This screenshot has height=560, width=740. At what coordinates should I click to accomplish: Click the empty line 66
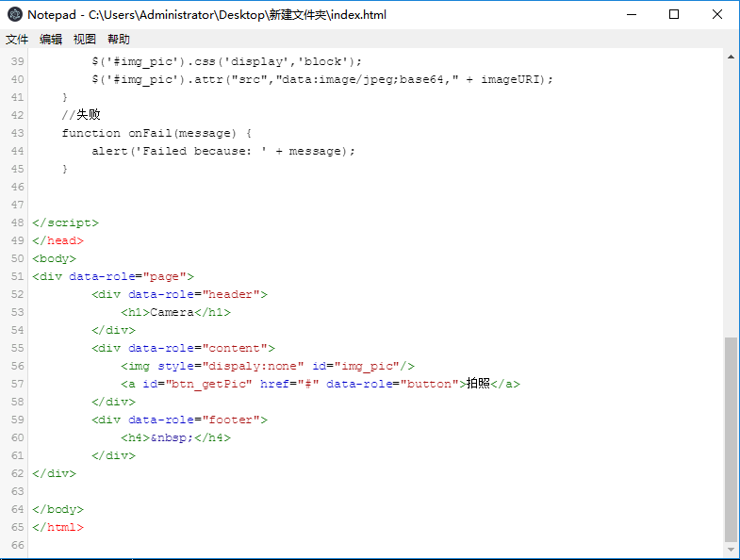[x=376, y=545]
